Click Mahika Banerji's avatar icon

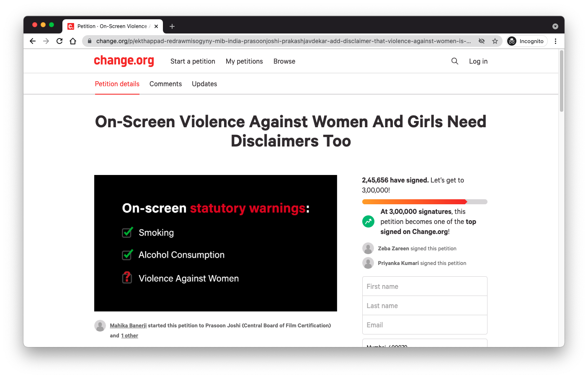100,326
